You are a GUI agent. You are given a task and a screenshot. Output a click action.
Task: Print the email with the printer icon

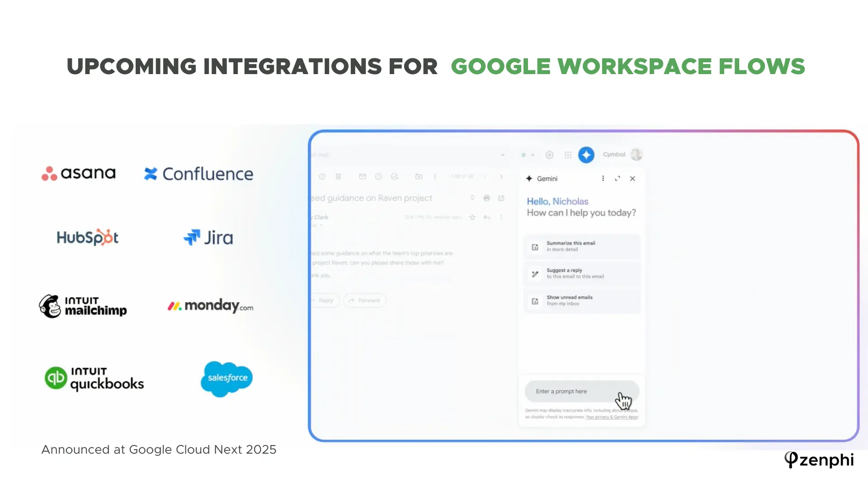[486, 198]
